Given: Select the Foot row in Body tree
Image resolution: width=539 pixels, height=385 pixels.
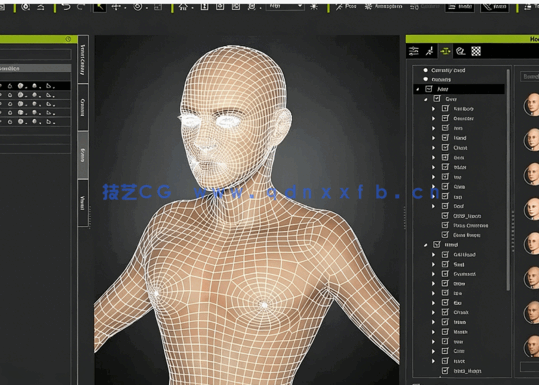Looking at the screenshot, I should pyautogui.click(x=459, y=206).
